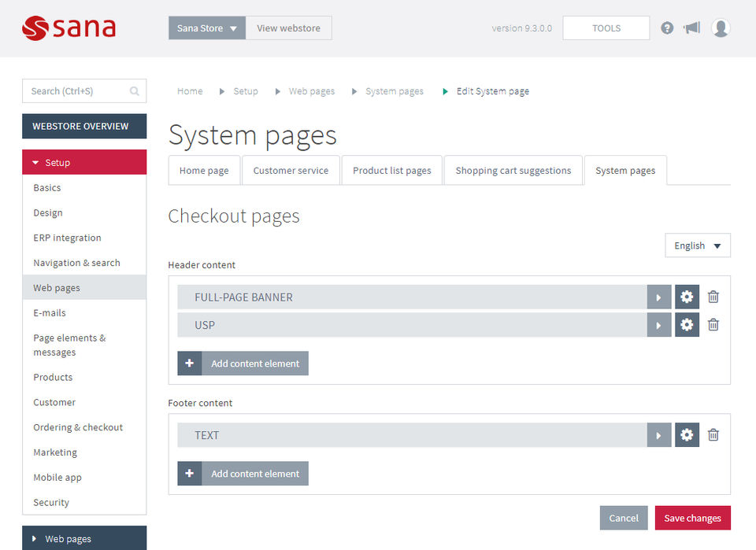Open the announcements megaphone icon
Viewport: 756px width, 550px height.
click(x=692, y=28)
